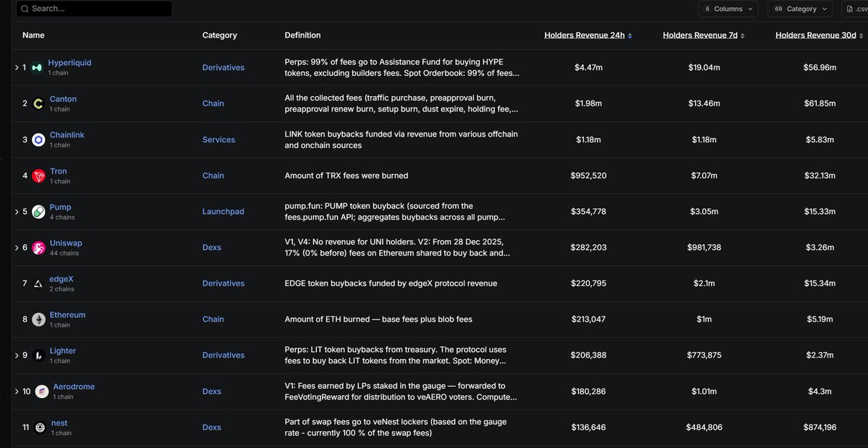Expand the Uniswap row chevron
The image size is (868, 448).
pyautogui.click(x=17, y=248)
